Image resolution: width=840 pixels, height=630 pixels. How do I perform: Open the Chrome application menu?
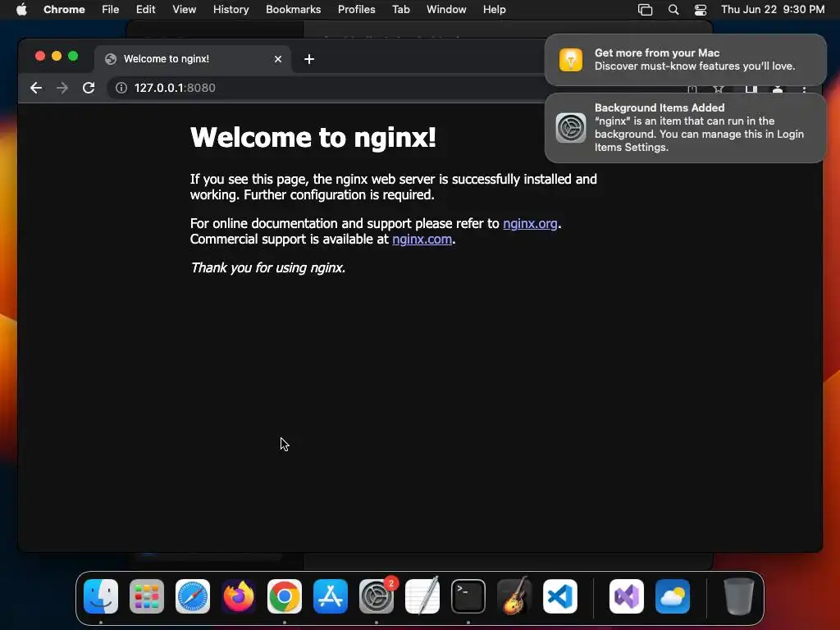tap(64, 10)
